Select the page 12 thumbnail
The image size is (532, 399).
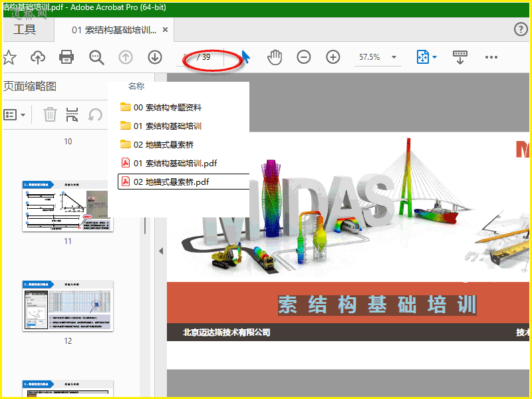pos(68,306)
